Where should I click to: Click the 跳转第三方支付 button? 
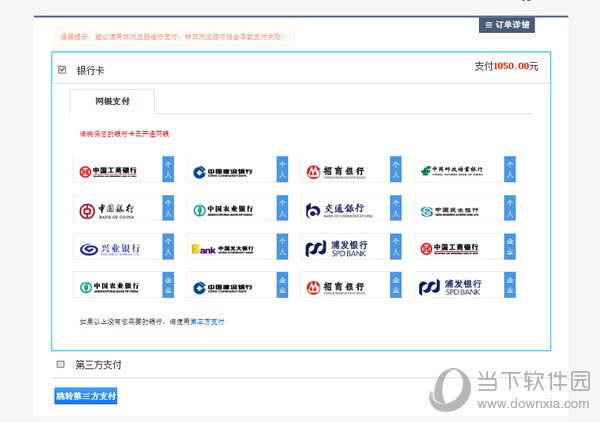[x=86, y=396]
